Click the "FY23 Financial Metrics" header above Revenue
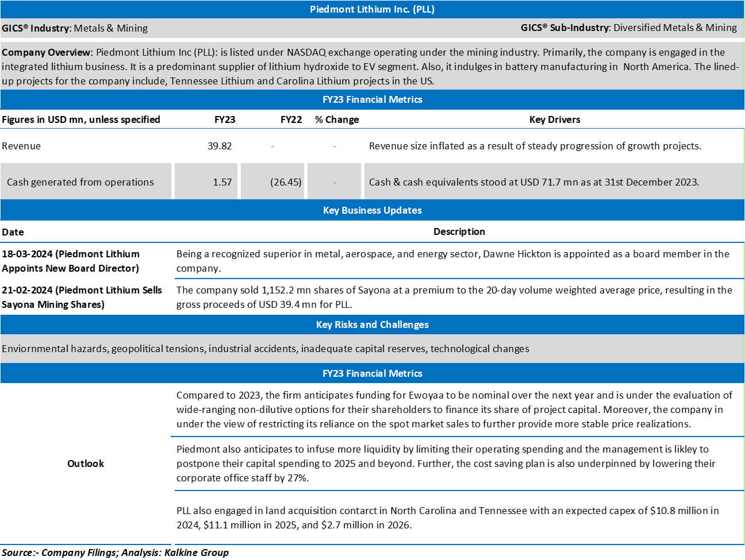Screen dimensions: 745x560 point(372,99)
